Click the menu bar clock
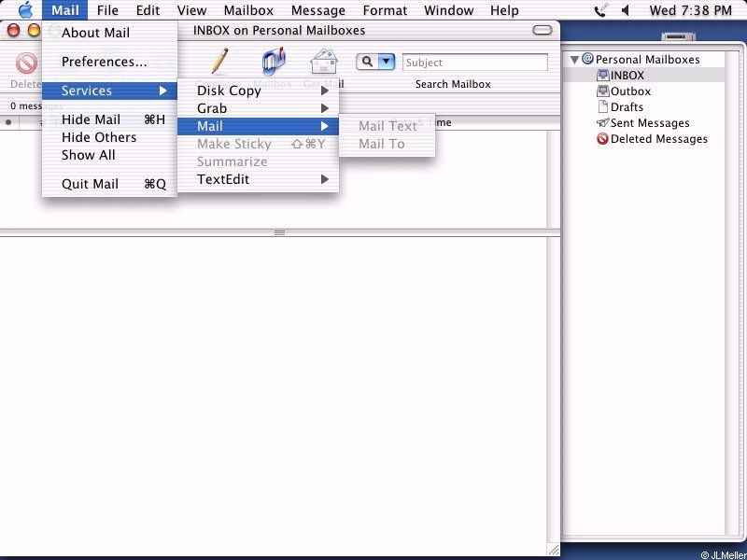Viewport: 747px width, 560px height. click(690, 10)
